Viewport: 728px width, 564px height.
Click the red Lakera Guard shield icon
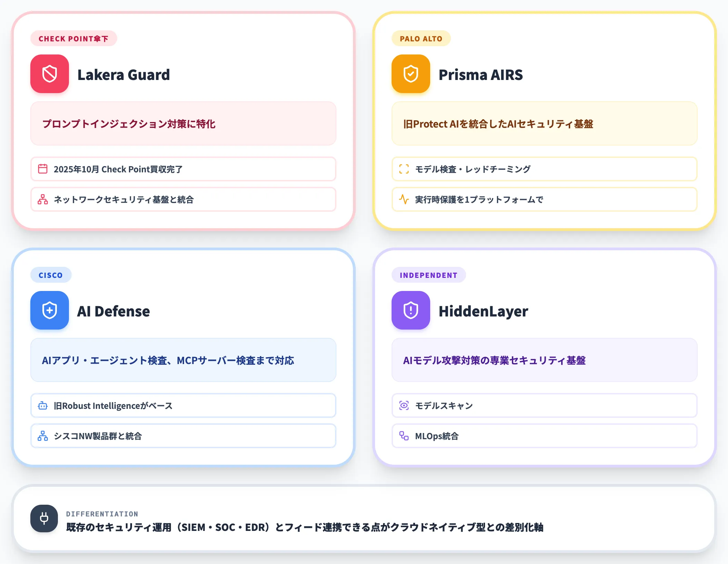(50, 74)
